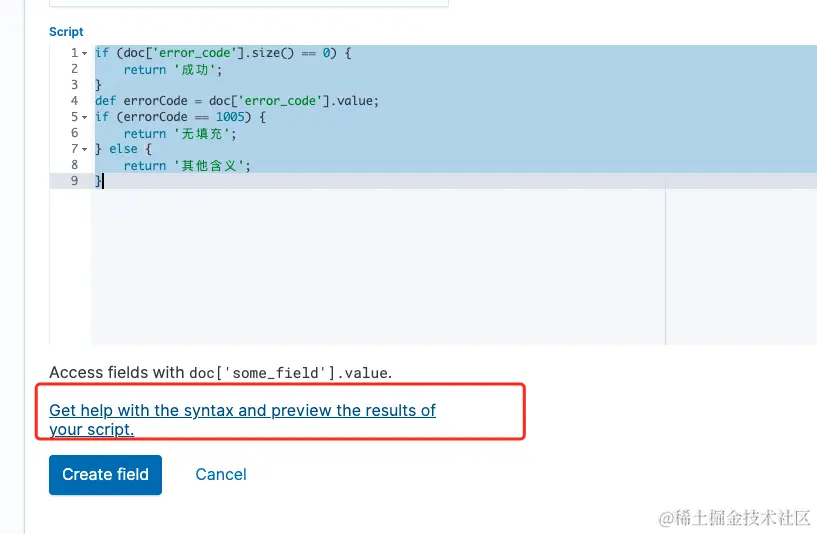Cancel the scripted field creation
This screenshot has width=817, height=534.
pos(221,474)
